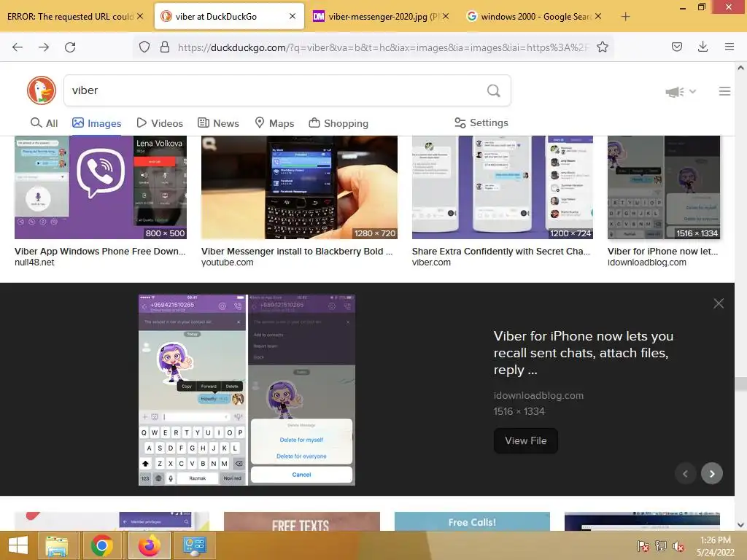Reload the page with the refresh icon
This screenshot has height=560, width=747.
click(70, 47)
